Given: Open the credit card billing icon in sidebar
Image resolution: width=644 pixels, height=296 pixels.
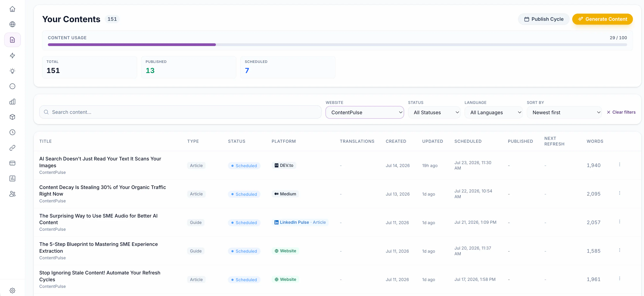Looking at the screenshot, I should [x=12, y=163].
